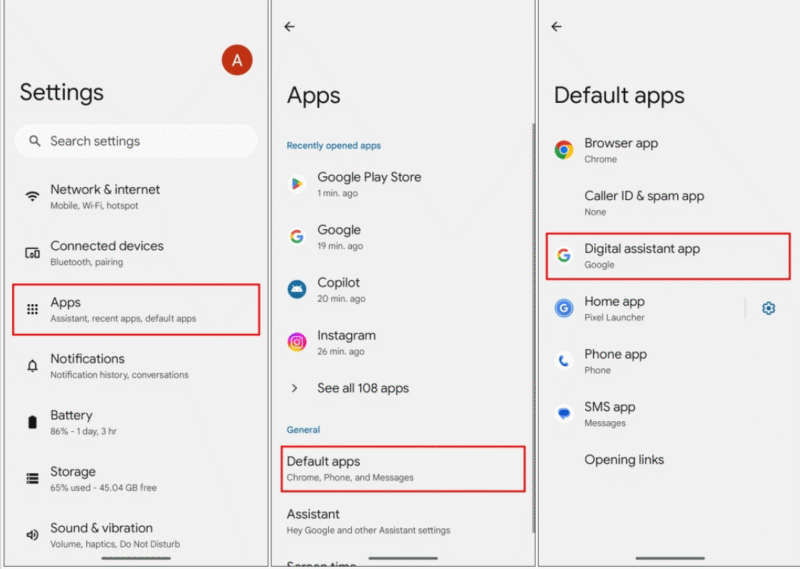Tap the Messages icon beside SMS app

click(564, 413)
